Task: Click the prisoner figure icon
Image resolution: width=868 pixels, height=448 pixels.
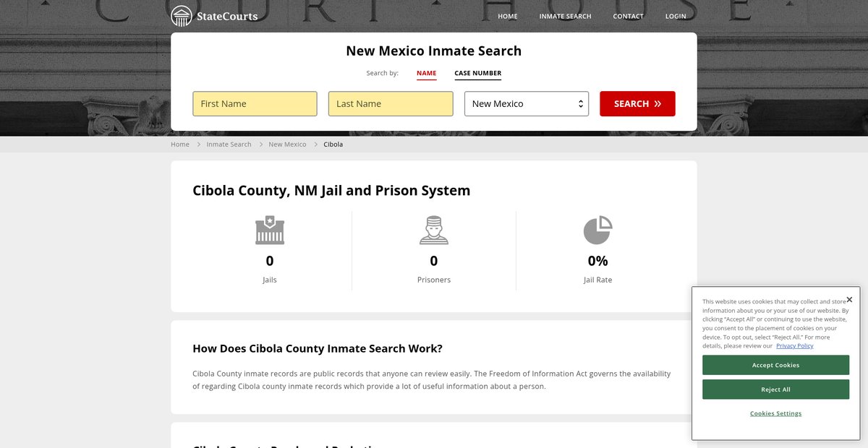Action: click(x=434, y=230)
